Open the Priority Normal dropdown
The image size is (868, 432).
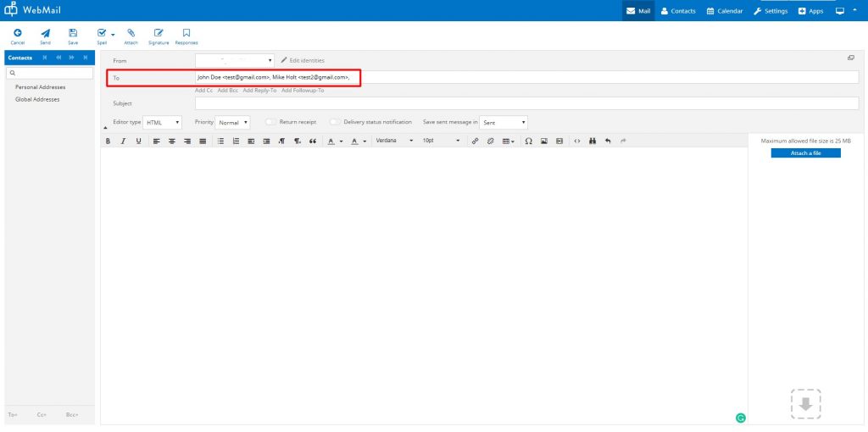[x=232, y=122]
